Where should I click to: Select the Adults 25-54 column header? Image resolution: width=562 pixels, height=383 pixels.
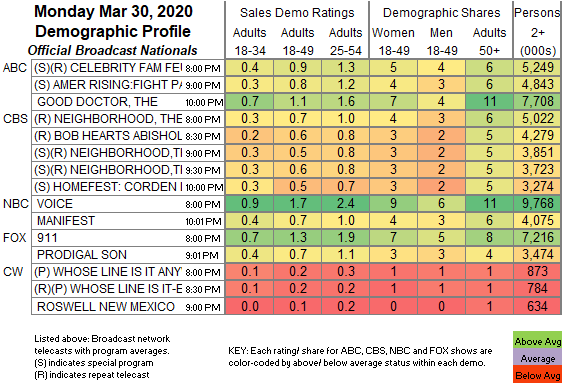point(346,41)
